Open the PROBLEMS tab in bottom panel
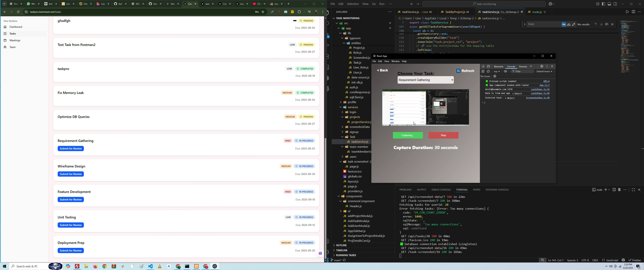This screenshot has width=644, height=270. 405,190
